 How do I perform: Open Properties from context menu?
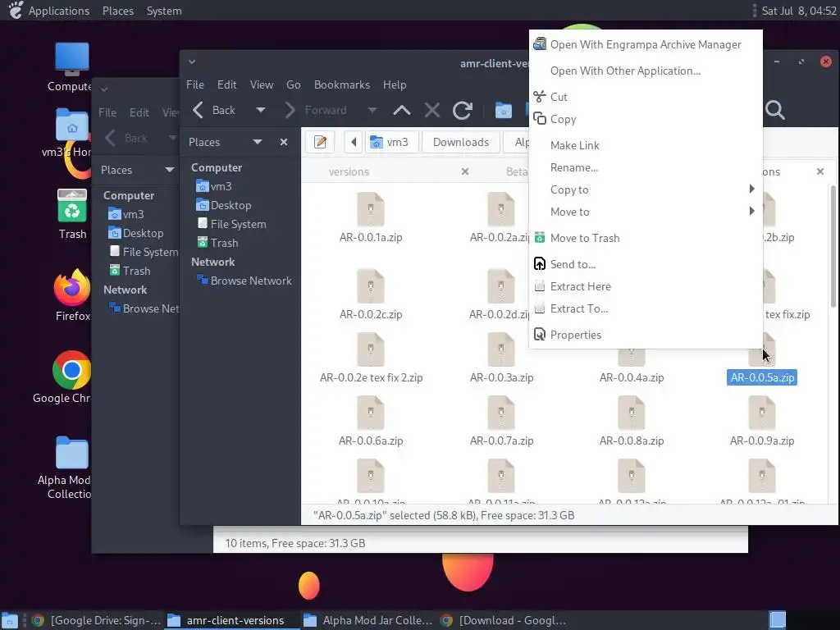645,335
